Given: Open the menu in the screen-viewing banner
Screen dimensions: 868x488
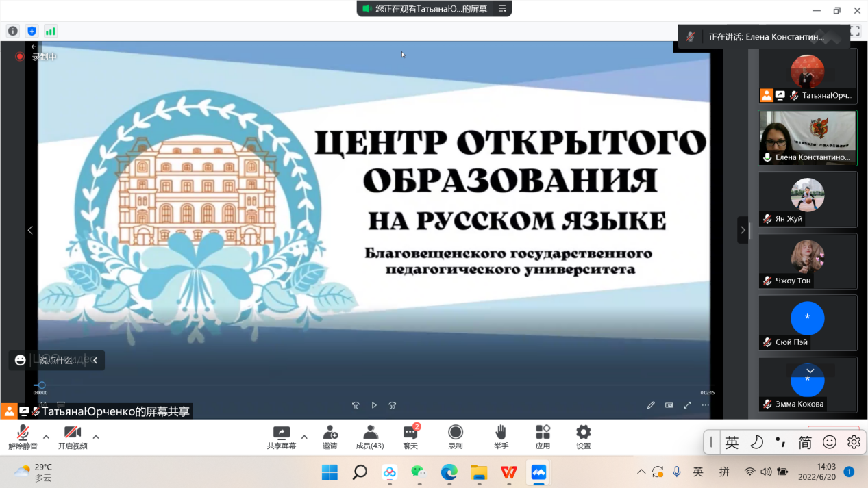Looking at the screenshot, I should tap(502, 9).
